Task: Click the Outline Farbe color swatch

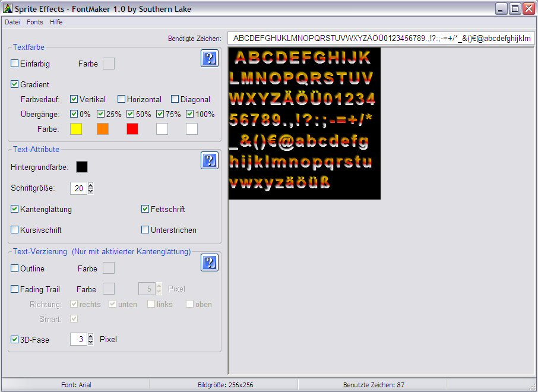Action: coord(109,268)
